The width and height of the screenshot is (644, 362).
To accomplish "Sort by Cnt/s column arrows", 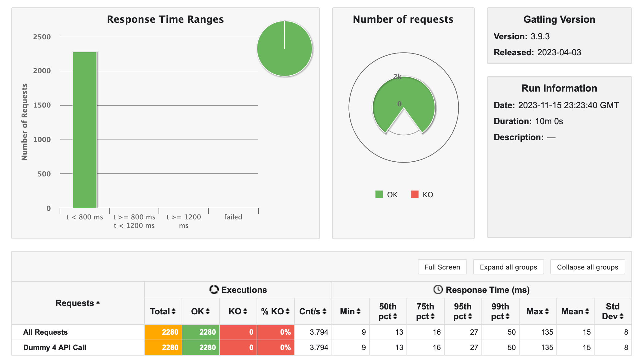I will coord(324,312).
